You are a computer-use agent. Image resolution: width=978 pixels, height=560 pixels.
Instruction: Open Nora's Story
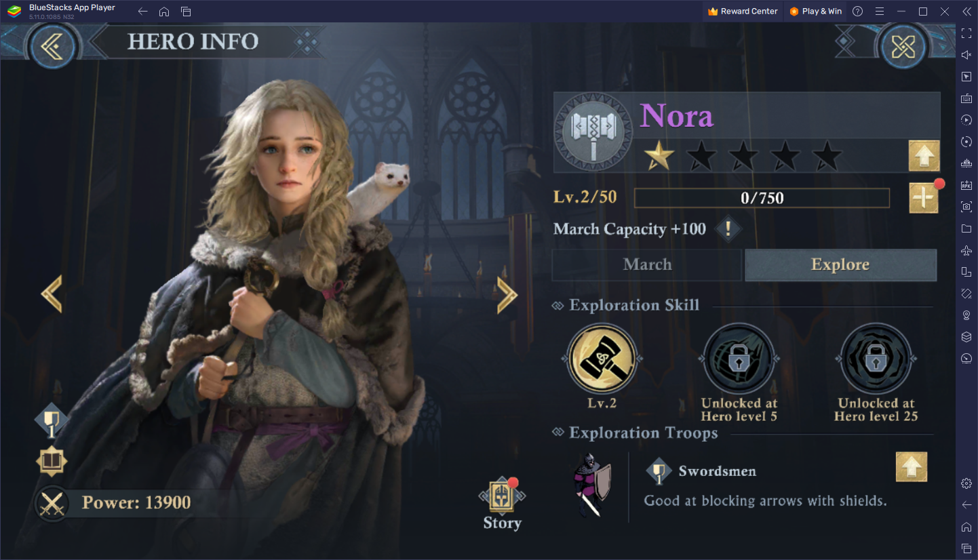[502, 504]
